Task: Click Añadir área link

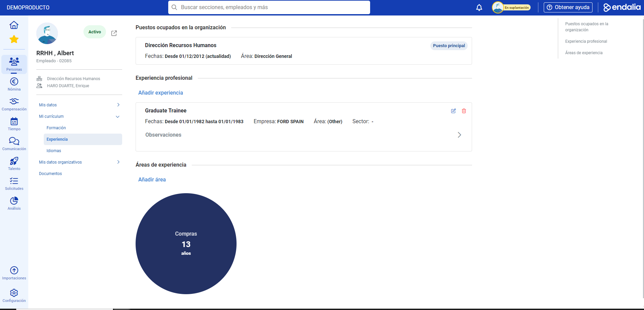Action: pos(152,179)
